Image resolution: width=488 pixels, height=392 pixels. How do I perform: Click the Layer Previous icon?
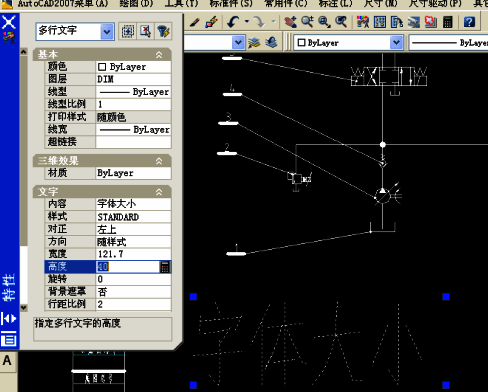[x=272, y=43]
